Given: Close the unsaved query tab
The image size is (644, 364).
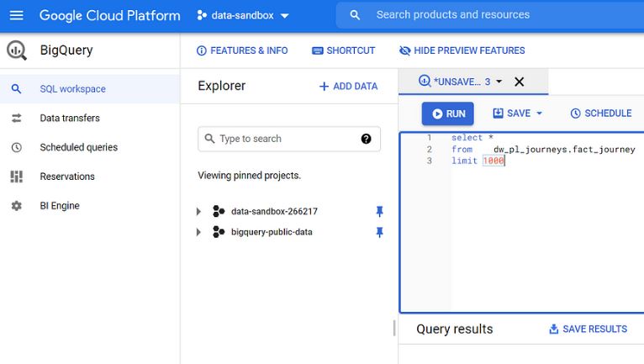Looking at the screenshot, I should pyautogui.click(x=519, y=82).
